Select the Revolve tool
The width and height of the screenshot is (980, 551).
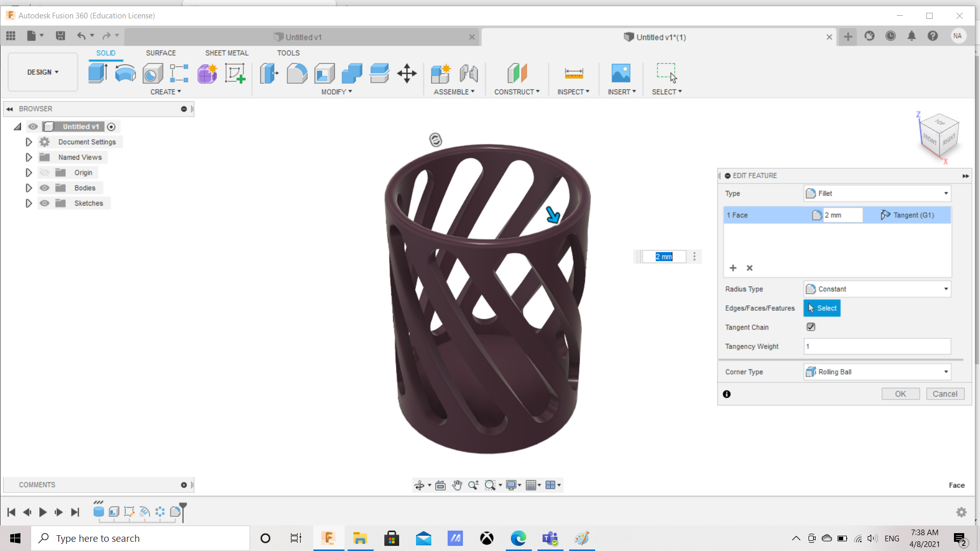(126, 73)
